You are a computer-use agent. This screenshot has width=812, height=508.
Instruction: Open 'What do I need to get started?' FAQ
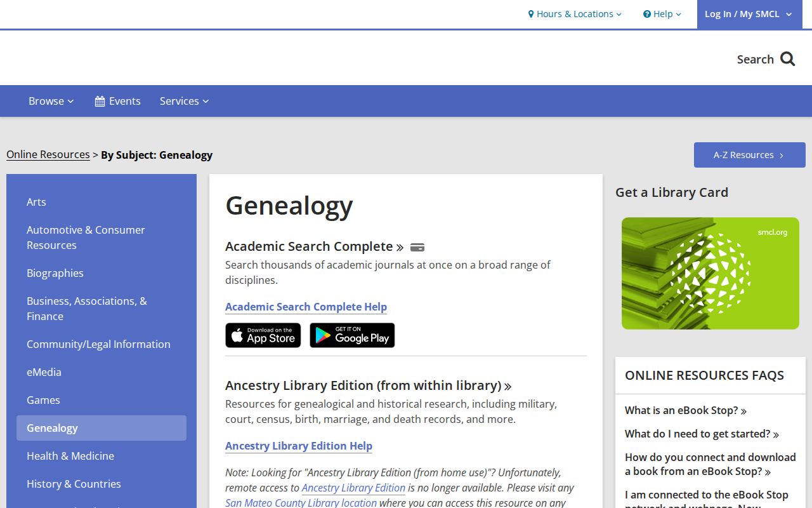pos(702,434)
